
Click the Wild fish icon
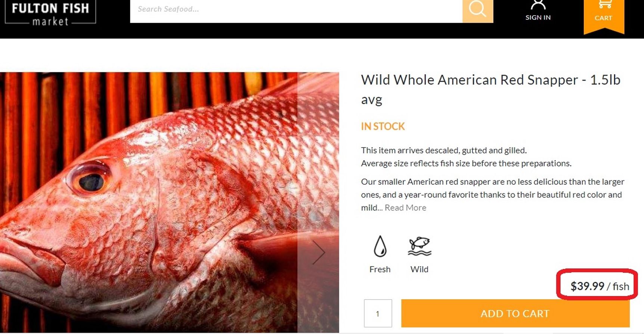pyautogui.click(x=419, y=246)
